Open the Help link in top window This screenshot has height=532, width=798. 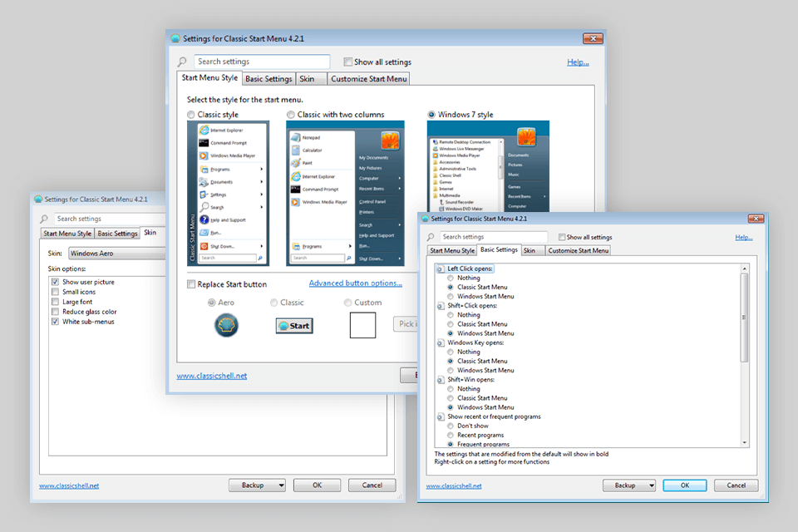click(x=579, y=62)
